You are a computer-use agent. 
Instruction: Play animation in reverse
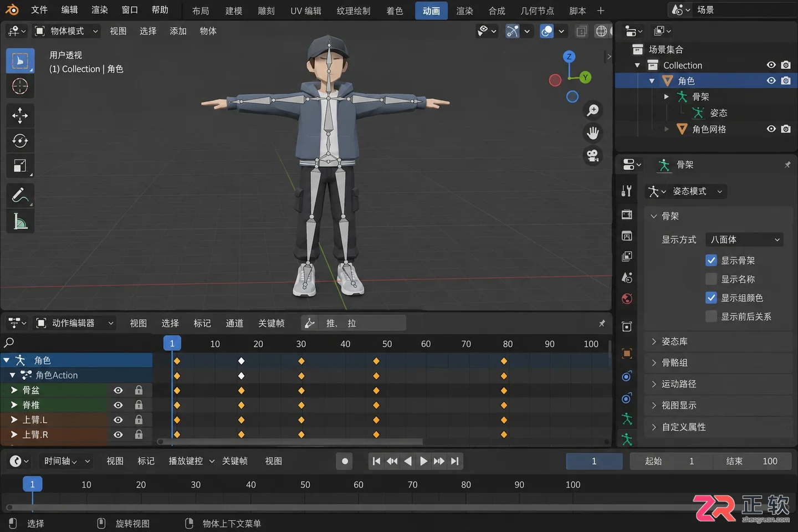point(408,461)
